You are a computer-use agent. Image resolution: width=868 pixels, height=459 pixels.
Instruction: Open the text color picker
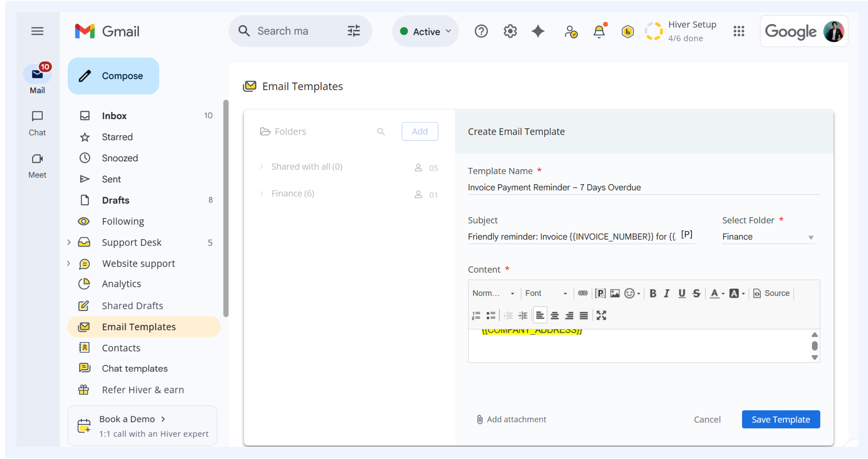point(717,293)
